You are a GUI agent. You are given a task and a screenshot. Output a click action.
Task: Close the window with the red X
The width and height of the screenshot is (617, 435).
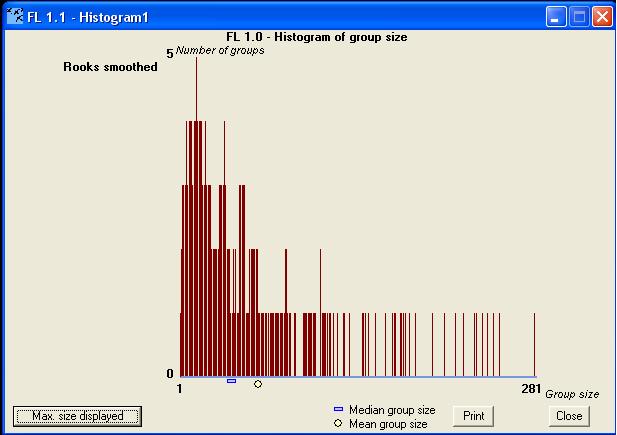click(601, 17)
